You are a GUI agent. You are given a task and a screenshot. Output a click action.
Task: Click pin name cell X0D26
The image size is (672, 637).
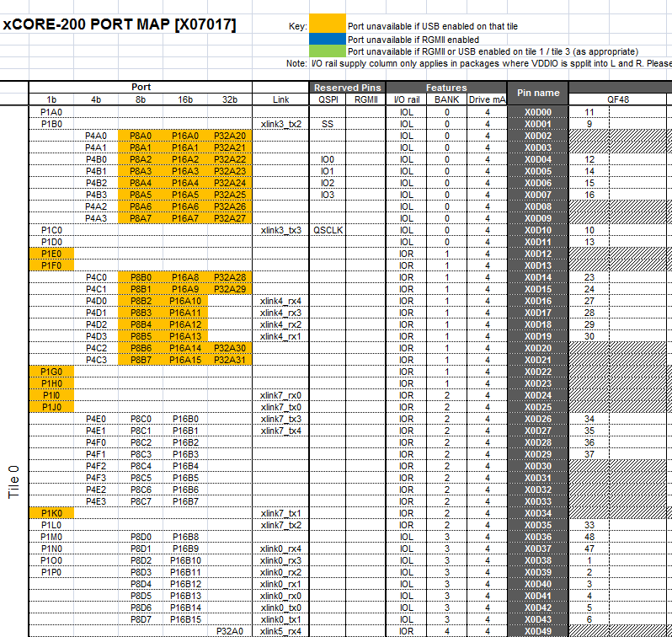(538, 419)
